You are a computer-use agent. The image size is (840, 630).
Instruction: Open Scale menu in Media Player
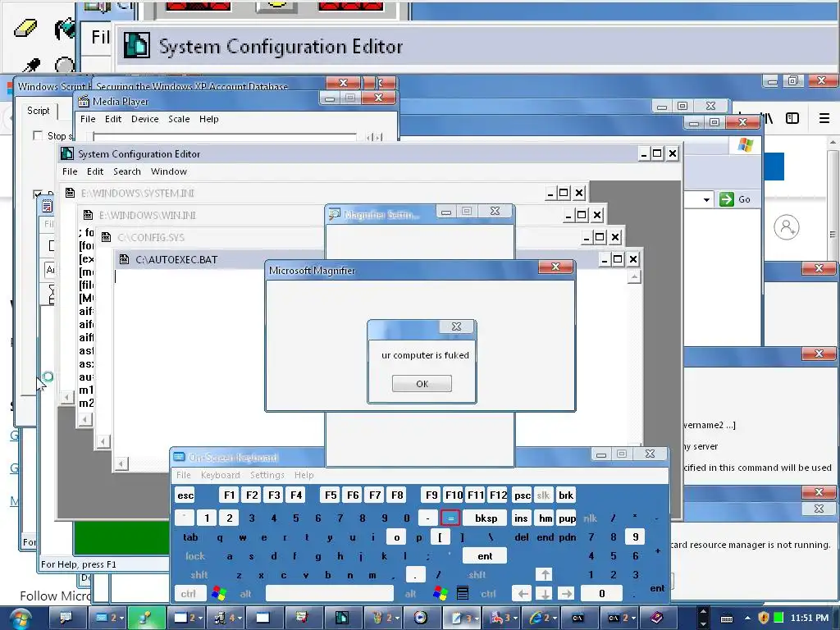pyautogui.click(x=179, y=119)
